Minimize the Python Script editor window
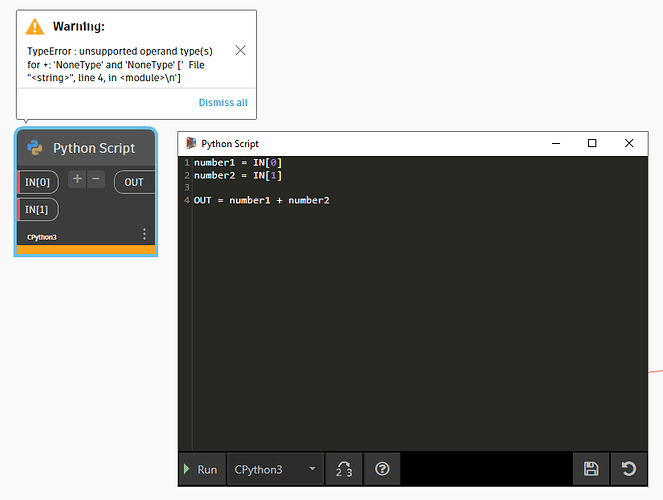Image resolution: width=663 pixels, height=500 pixels. [x=556, y=143]
